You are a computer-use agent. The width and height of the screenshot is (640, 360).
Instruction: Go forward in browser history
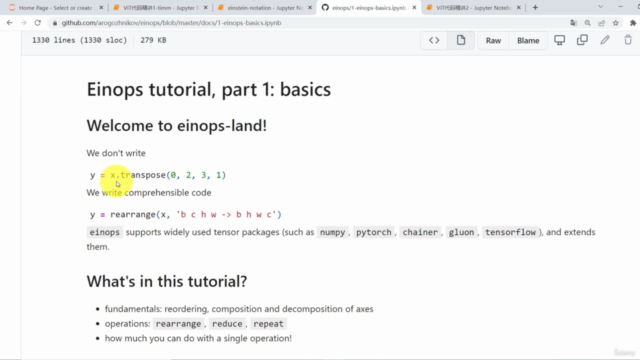tap(23, 23)
